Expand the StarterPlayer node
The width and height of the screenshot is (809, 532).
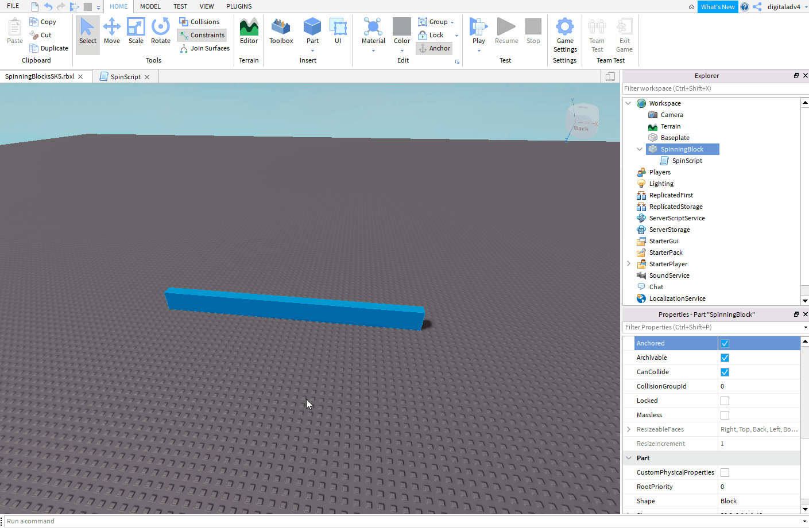coord(629,264)
